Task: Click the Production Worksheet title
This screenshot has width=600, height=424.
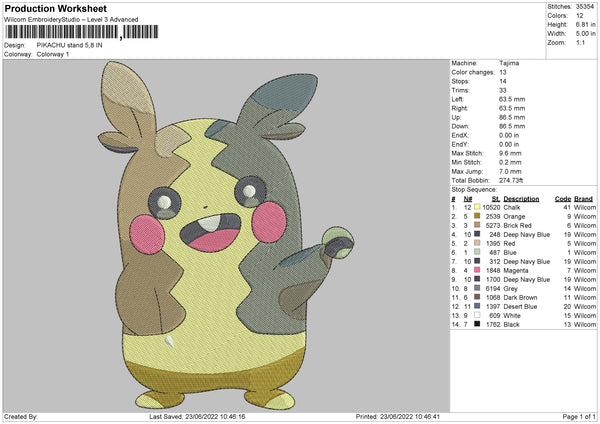Action: (x=55, y=8)
